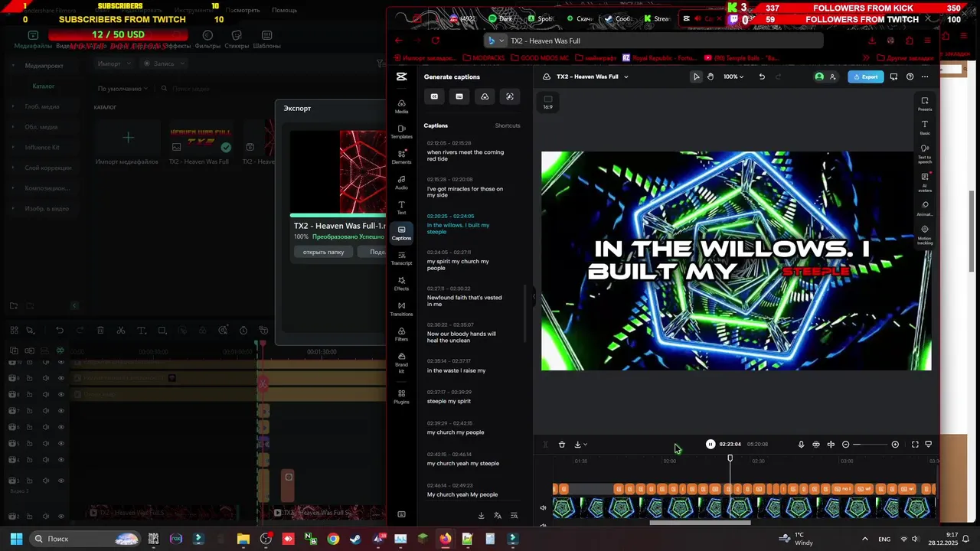Open the Brand kit panel in CapCut
Viewport: 980px width, 551px height.
(401, 361)
